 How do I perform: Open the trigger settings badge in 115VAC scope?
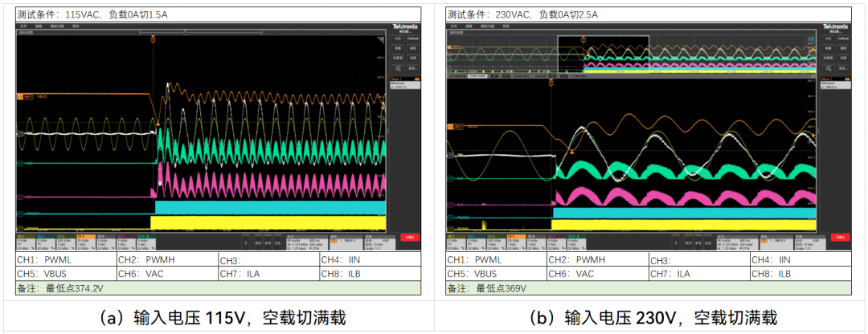(346, 241)
